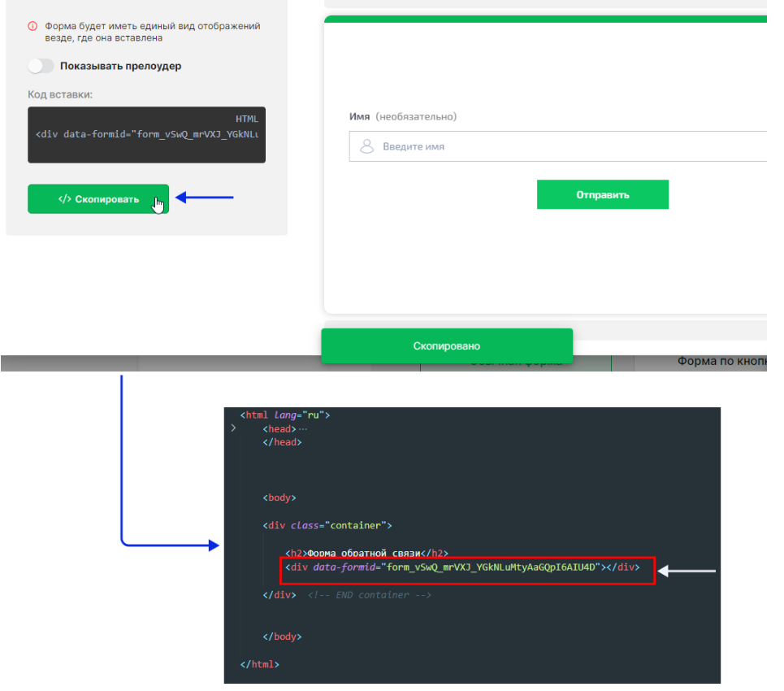Click the embed code snippet box
Screen dimensions: 784x691
[x=146, y=135]
